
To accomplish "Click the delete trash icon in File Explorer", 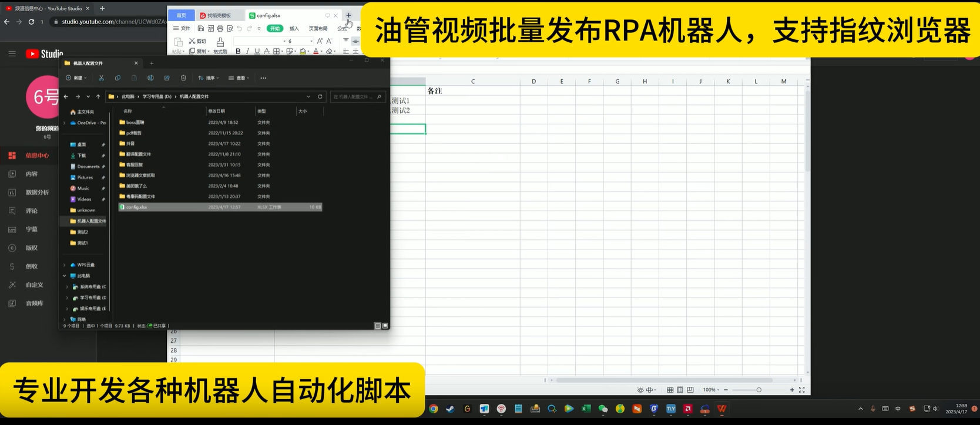I will [183, 78].
